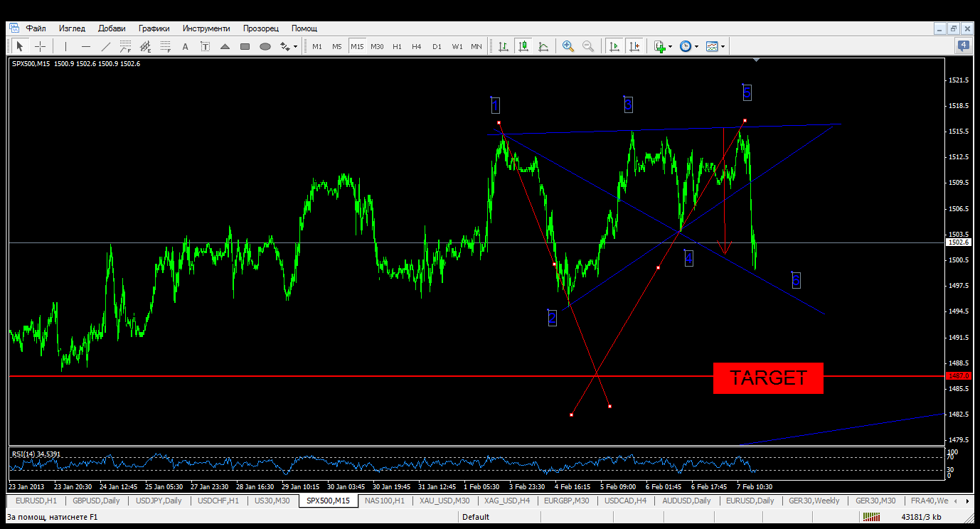
Task: Switch to XAU_USD,M30 chart tab
Action: (x=444, y=501)
